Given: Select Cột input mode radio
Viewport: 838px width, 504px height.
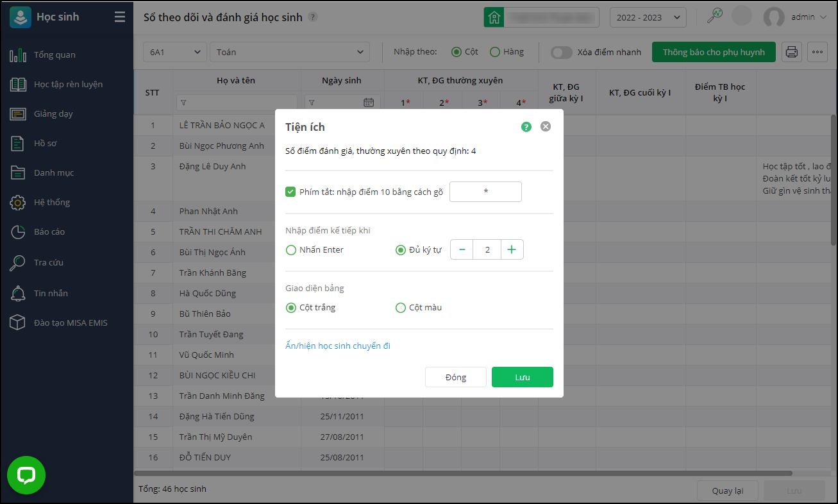Looking at the screenshot, I should click(457, 52).
